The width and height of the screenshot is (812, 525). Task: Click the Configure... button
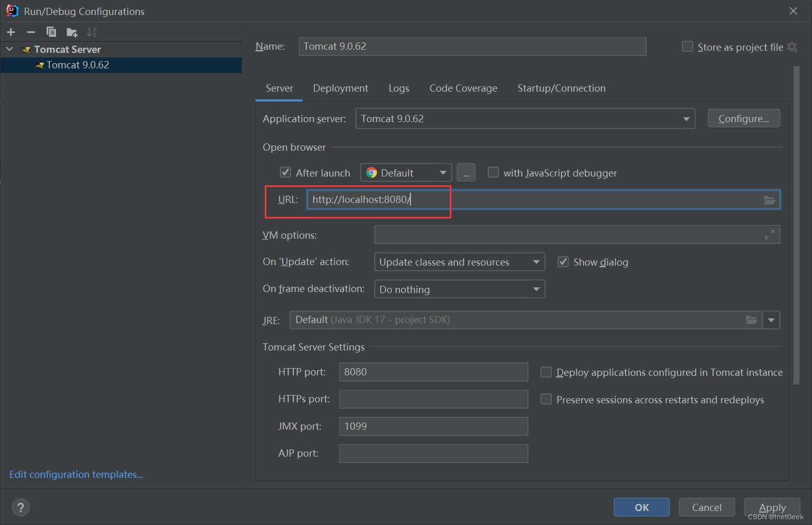pyautogui.click(x=744, y=119)
